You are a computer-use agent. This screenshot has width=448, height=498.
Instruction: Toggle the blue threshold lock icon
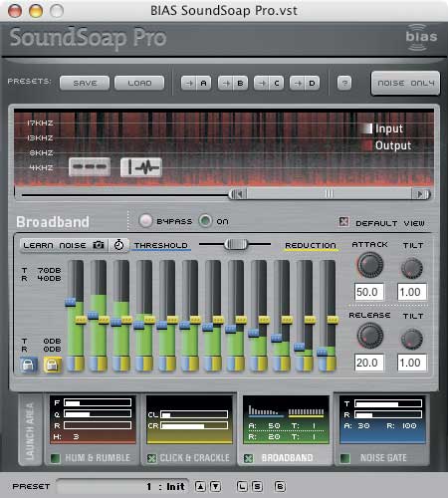point(28,365)
